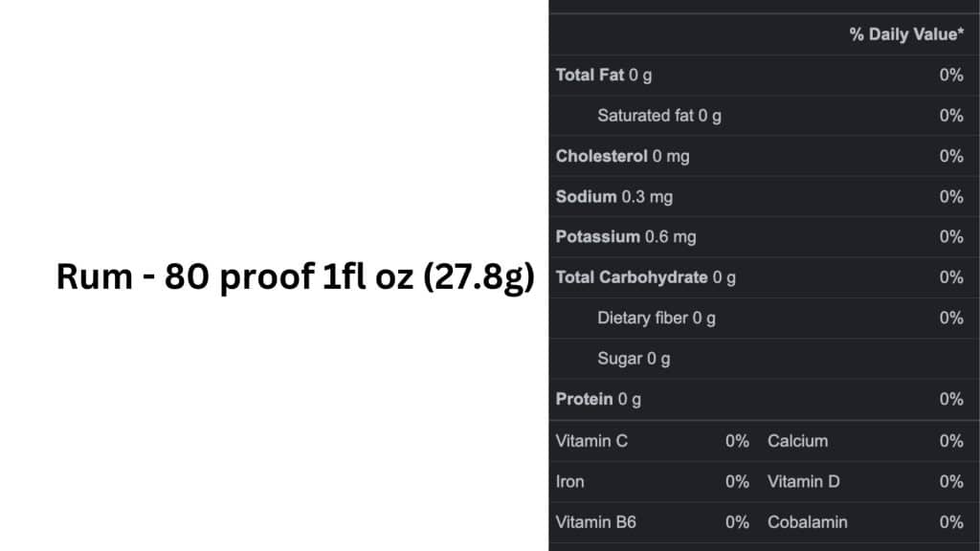The height and width of the screenshot is (551, 980).
Task: Click the Iron label
Action: pyautogui.click(x=569, y=481)
